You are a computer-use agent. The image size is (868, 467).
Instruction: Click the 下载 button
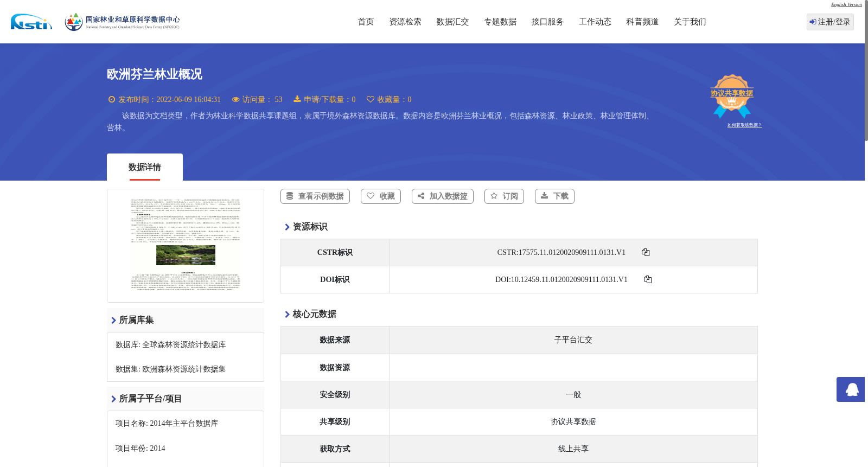coord(554,196)
